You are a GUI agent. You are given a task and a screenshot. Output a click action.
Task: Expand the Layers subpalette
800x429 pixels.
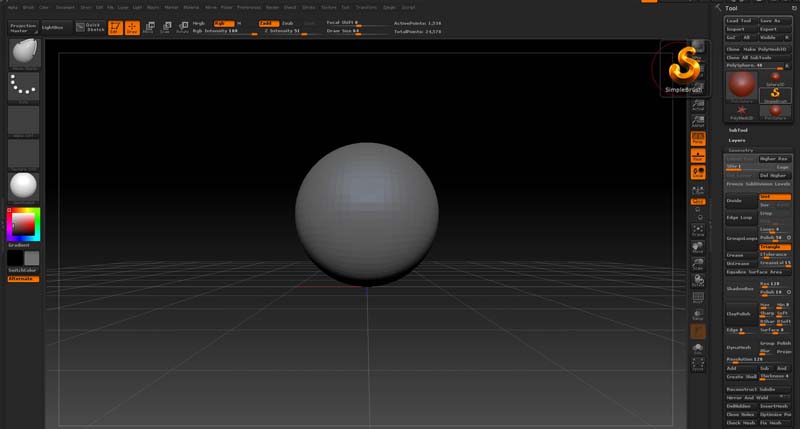click(x=737, y=140)
